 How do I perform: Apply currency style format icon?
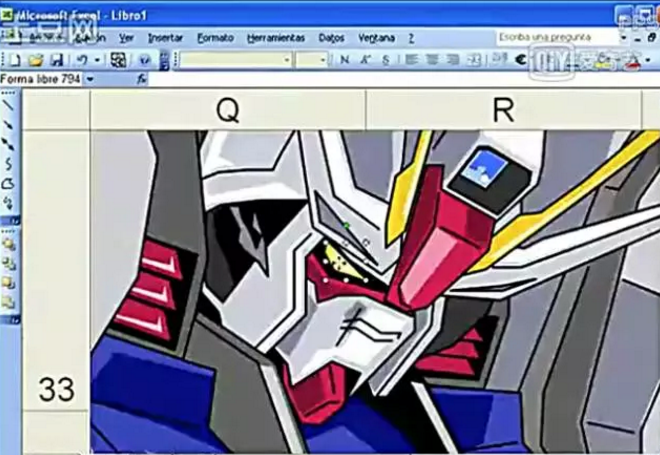click(x=500, y=59)
